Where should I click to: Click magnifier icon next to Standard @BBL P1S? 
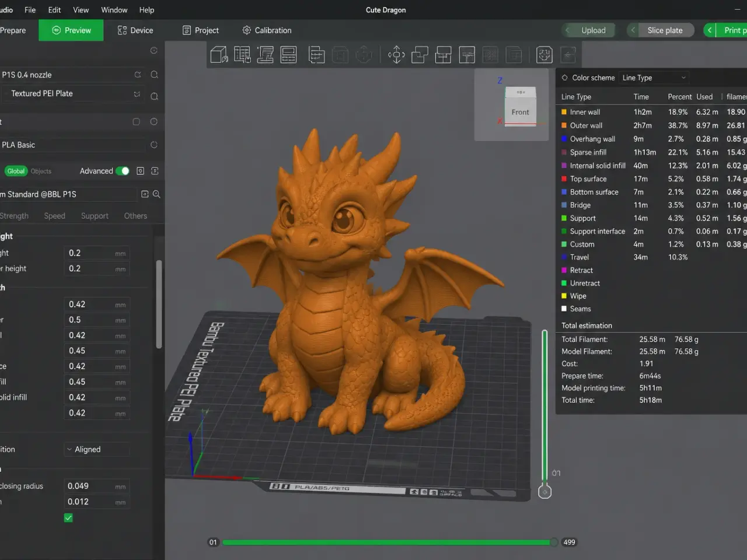point(156,194)
